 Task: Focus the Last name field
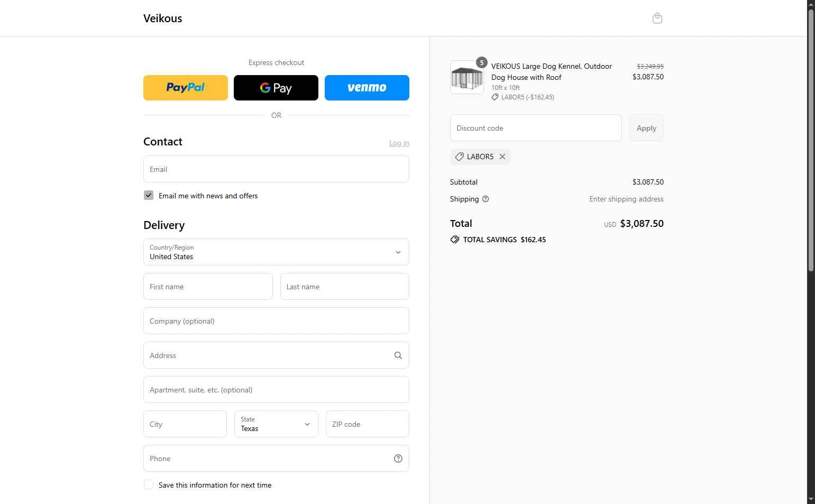tap(345, 287)
